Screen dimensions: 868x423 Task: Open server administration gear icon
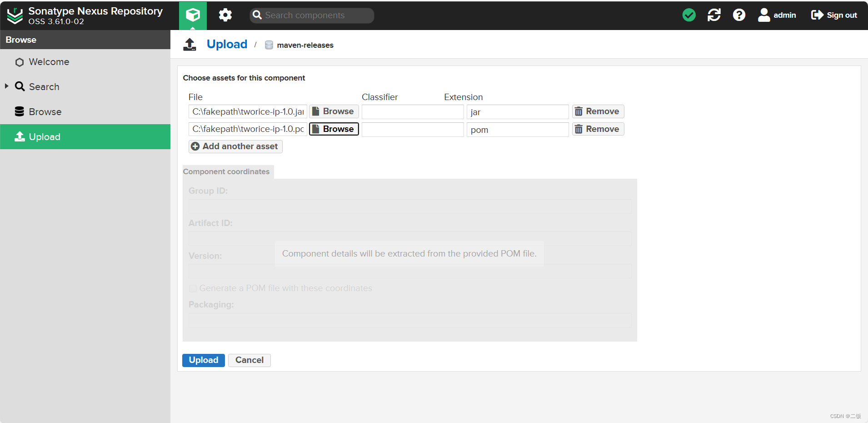[225, 15]
